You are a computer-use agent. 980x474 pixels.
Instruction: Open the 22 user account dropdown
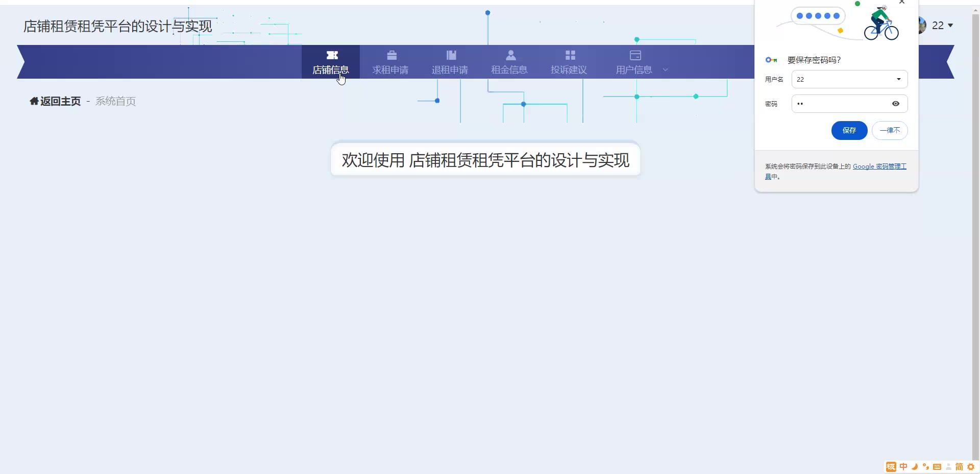[942, 25]
